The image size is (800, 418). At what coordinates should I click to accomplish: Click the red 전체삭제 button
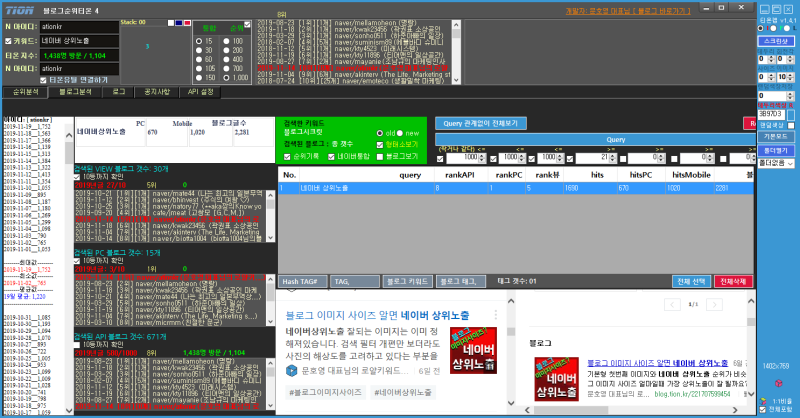pos(733,281)
